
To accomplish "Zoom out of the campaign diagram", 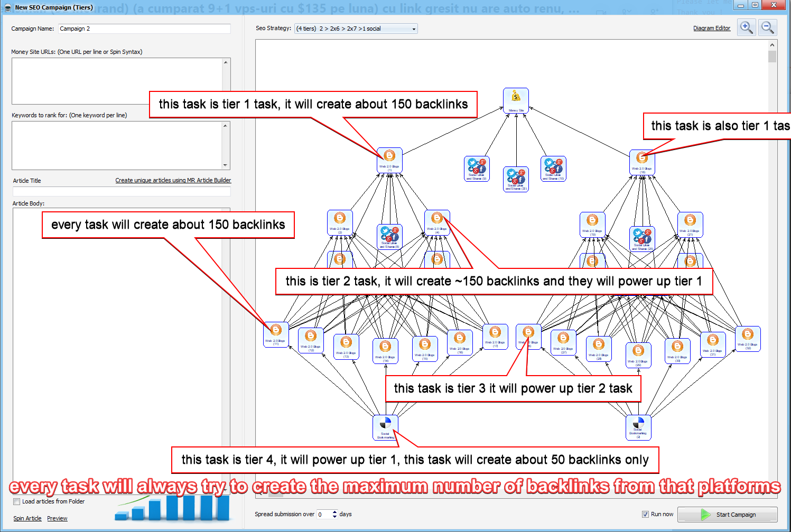I will (768, 27).
